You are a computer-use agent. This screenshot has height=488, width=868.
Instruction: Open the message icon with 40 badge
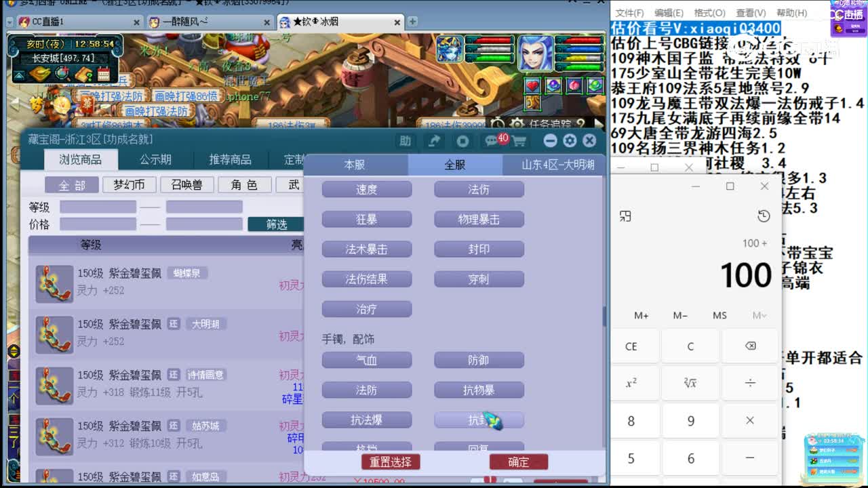point(492,140)
